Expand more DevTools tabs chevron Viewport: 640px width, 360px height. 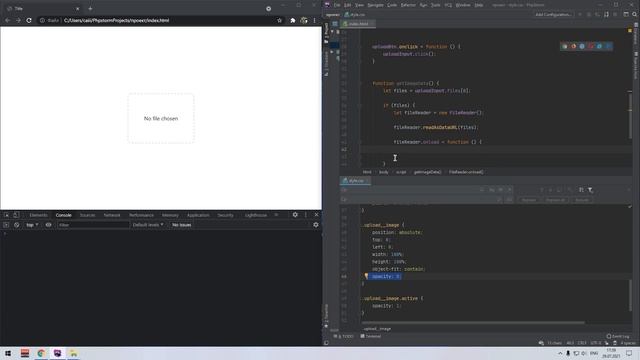[277, 215]
